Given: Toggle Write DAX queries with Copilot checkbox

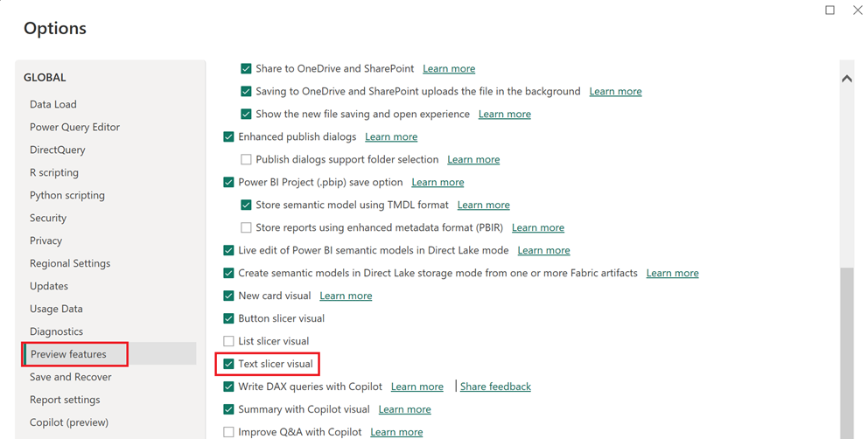Looking at the screenshot, I should coord(229,387).
